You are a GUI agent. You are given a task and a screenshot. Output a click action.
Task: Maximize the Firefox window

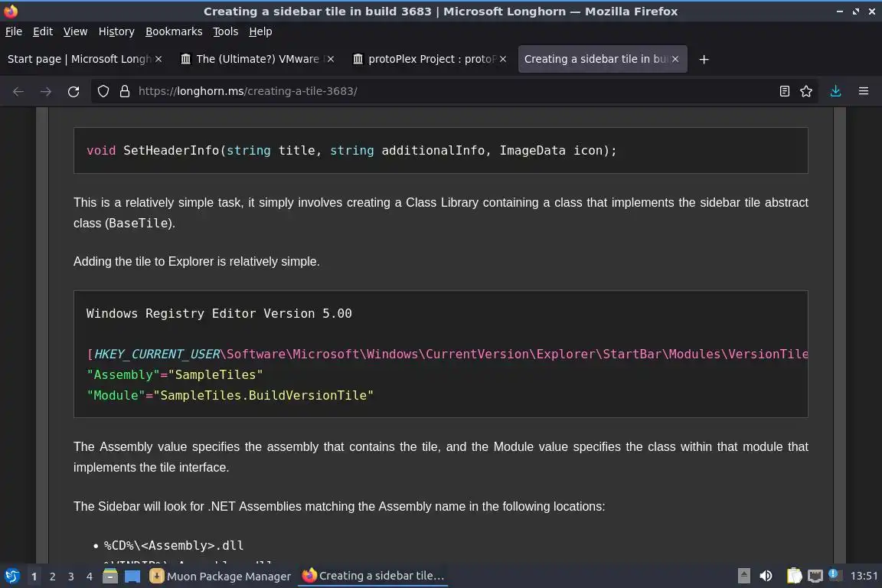pos(855,11)
